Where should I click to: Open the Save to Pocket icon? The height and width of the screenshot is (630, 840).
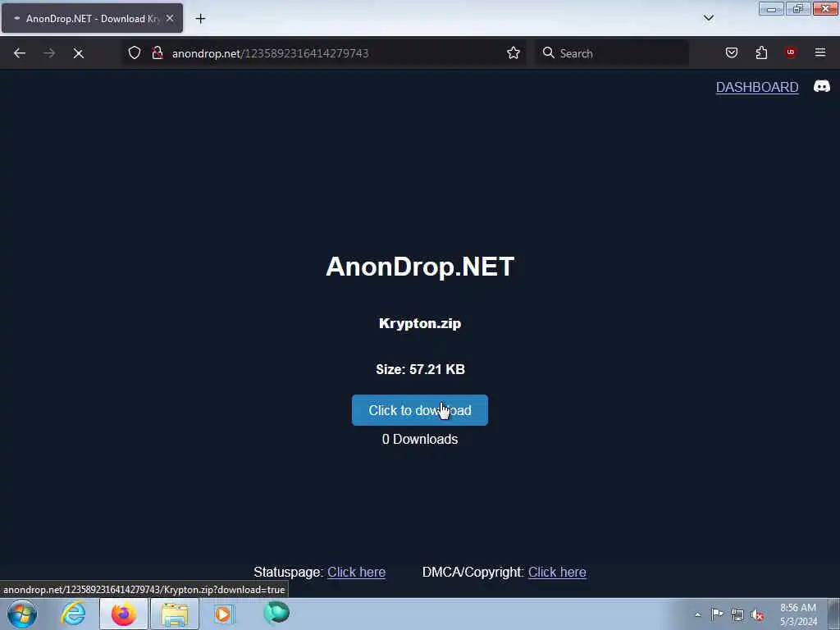[732, 52]
